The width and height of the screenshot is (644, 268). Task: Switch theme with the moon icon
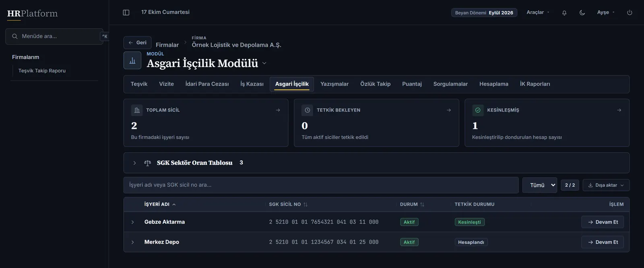tap(582, 12)
